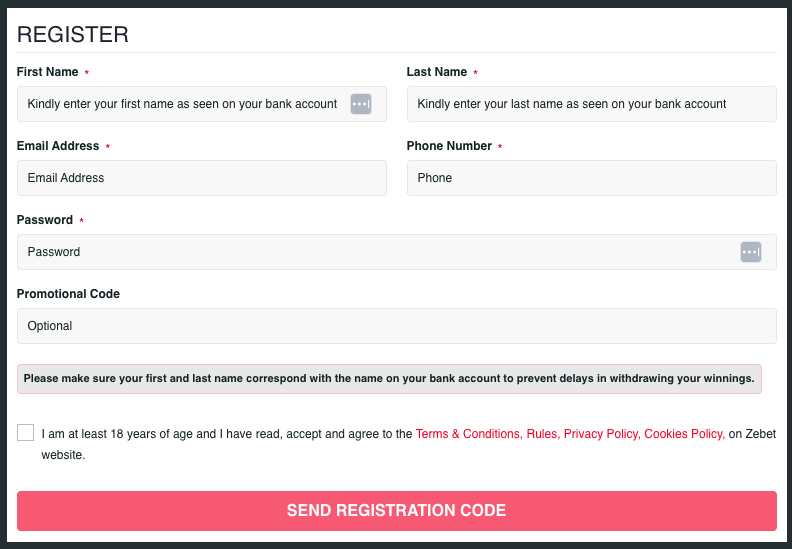Open the Cookies Policy link

684,434
